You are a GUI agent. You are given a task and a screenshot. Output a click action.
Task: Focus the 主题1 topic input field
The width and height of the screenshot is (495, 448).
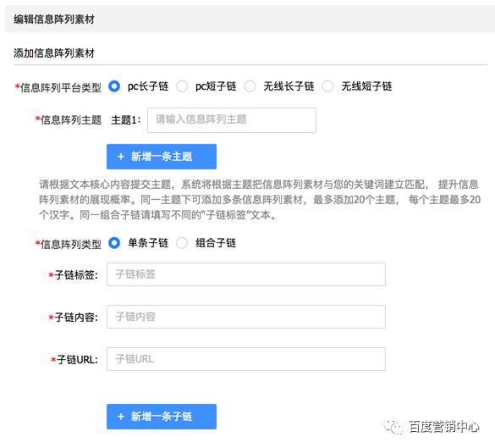pos(232,120)
